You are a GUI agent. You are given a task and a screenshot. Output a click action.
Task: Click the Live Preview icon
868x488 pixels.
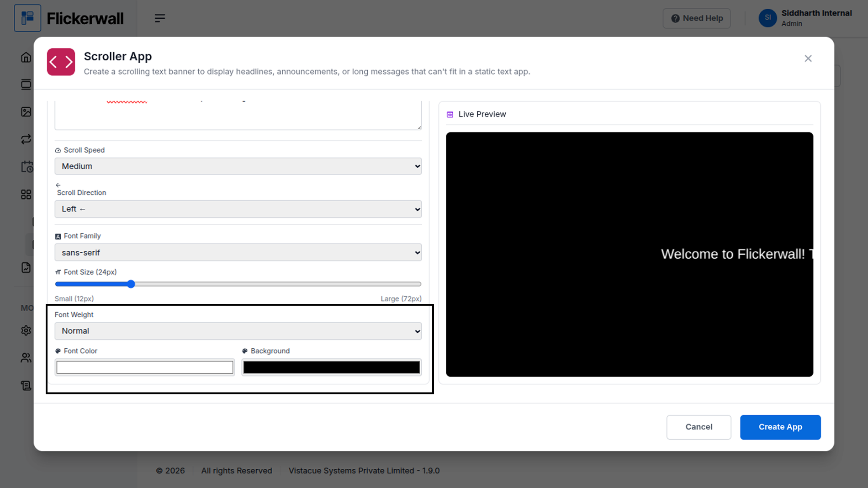[x=450, y=114]
